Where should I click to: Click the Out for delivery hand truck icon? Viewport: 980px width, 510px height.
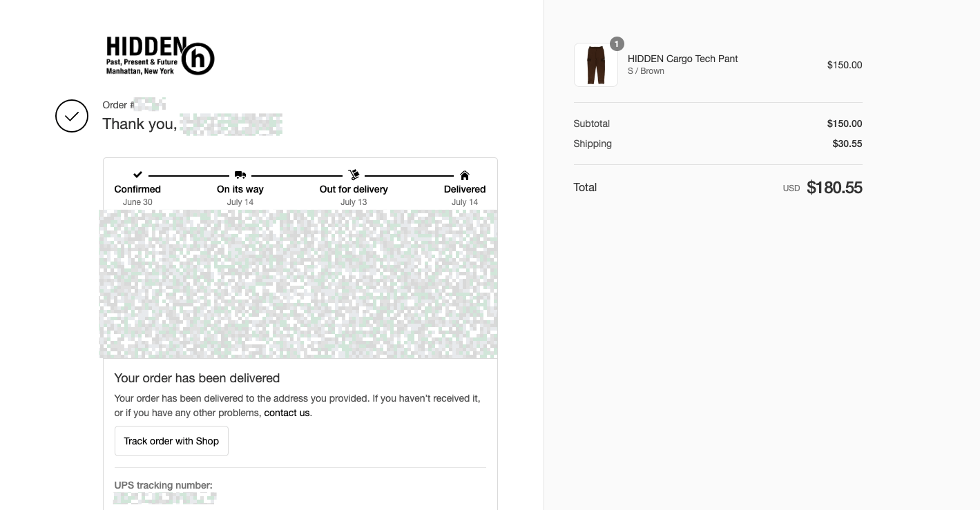[354, 175]
